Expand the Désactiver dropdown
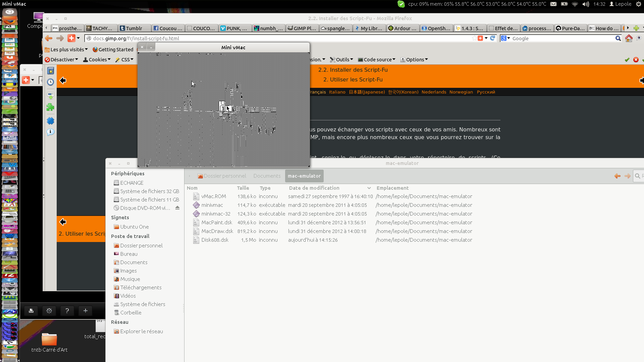 [61, 60]
